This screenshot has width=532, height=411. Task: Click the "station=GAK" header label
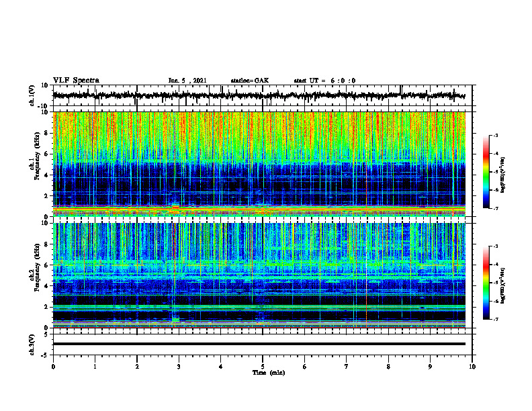click(x=250, y=81)
